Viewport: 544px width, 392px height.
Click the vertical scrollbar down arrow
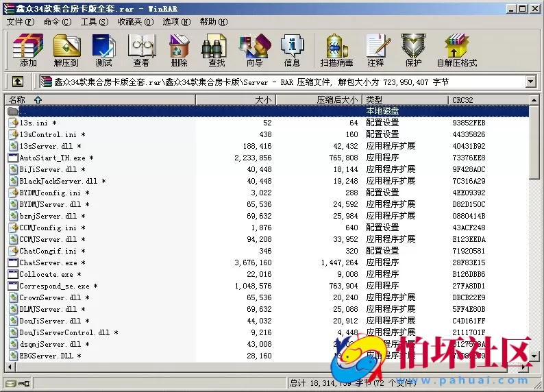534,356
